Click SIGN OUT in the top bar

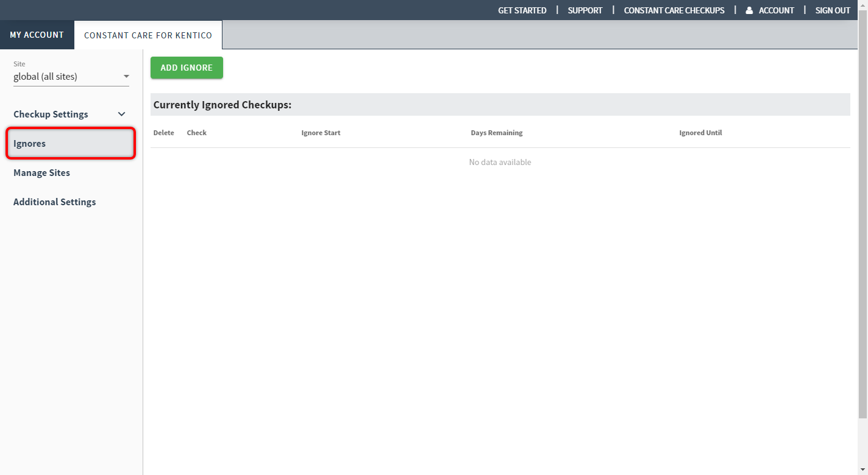click(x=832, y=10)
